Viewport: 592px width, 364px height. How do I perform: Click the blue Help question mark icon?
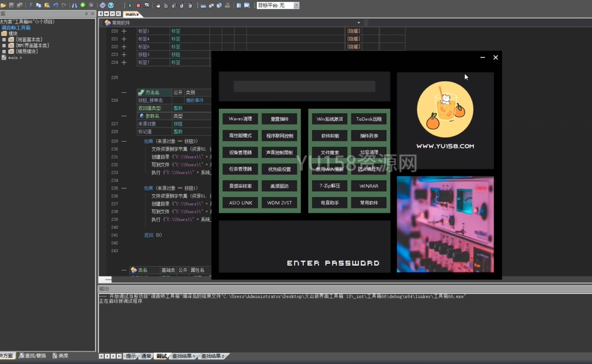[111, 5]
